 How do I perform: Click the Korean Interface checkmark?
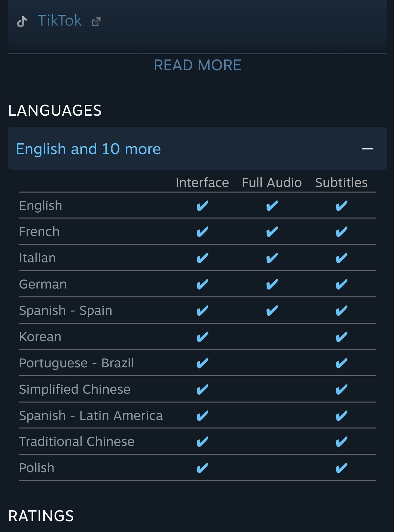[x=202, y=337]
